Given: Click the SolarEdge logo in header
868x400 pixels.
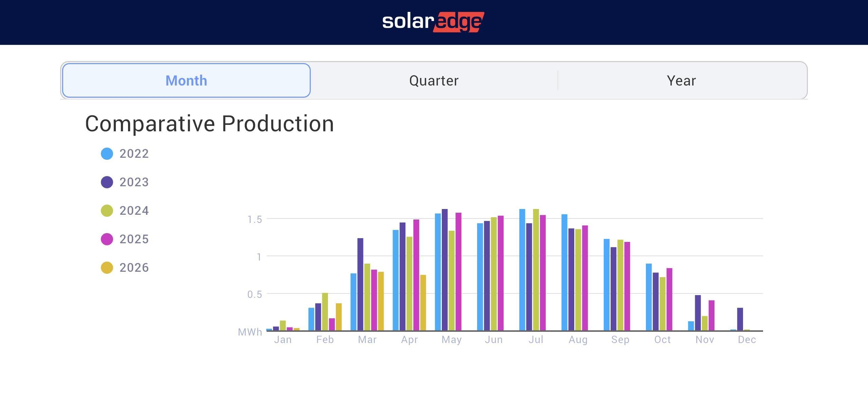Looking at the screenshot, I should point(433,22).
